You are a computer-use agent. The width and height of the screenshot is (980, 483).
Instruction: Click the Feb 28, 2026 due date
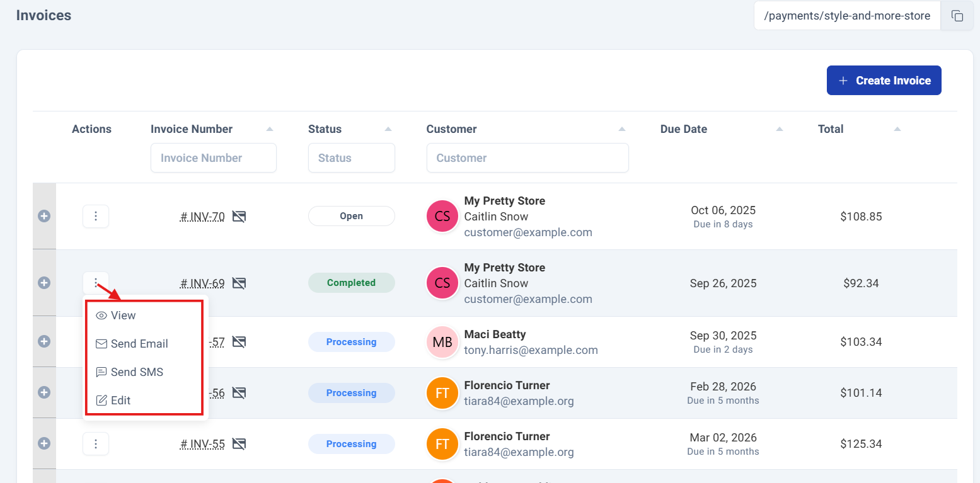(x=723, y=387)
